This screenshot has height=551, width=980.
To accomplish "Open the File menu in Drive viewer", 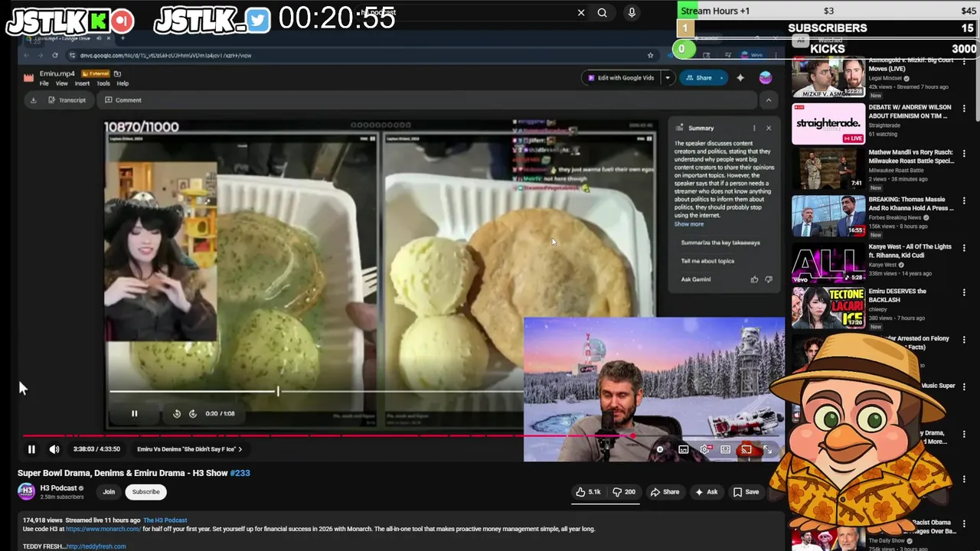I will 44,83.
